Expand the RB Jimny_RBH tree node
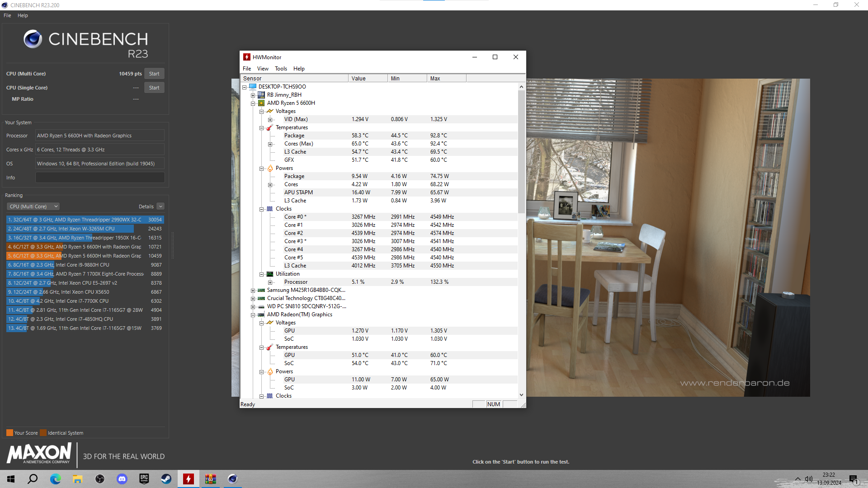This screenshot has width=868, height=488. [x=253, y=95]
